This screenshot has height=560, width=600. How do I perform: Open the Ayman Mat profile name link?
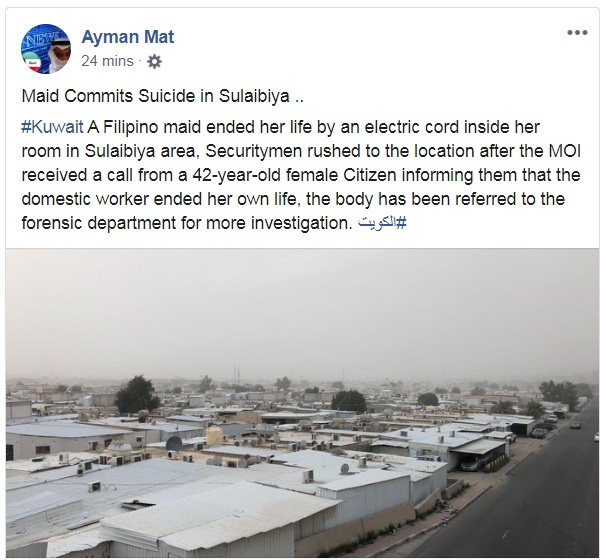tap(128, 37)
